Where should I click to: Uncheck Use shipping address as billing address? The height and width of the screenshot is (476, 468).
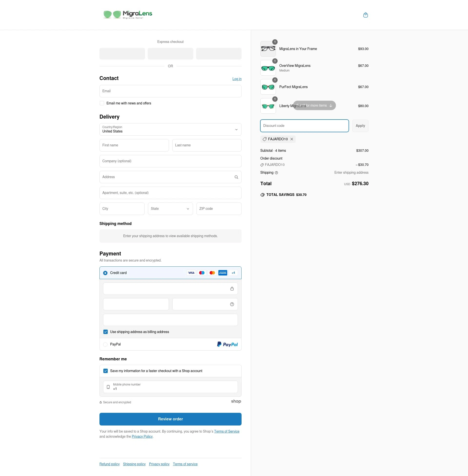(x=106, y=332)
